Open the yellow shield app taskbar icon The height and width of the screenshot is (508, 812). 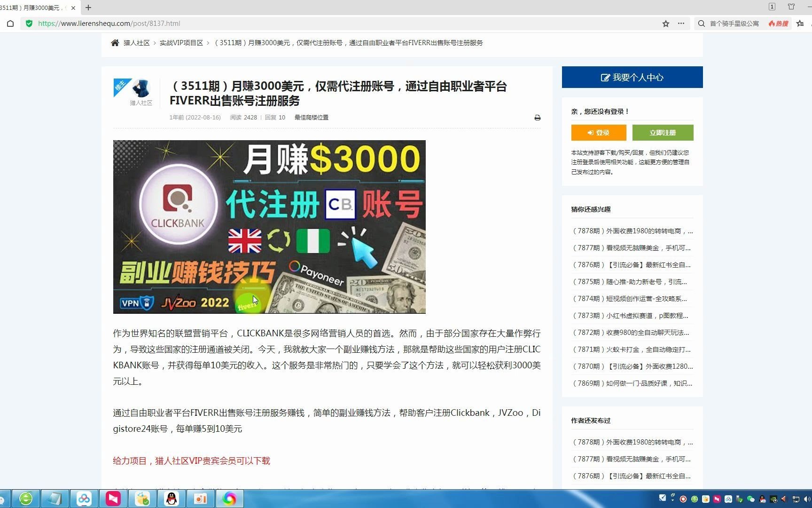142,499
